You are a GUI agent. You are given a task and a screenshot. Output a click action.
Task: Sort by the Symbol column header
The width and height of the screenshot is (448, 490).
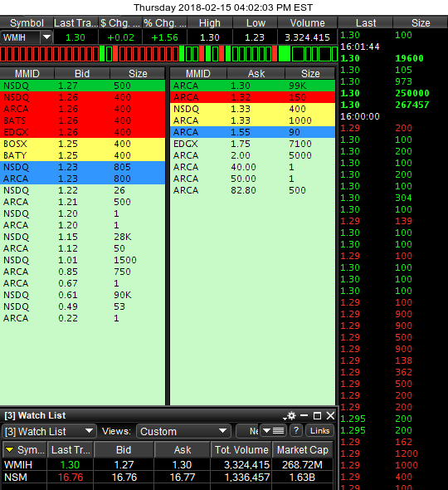[x=27, y=22]
